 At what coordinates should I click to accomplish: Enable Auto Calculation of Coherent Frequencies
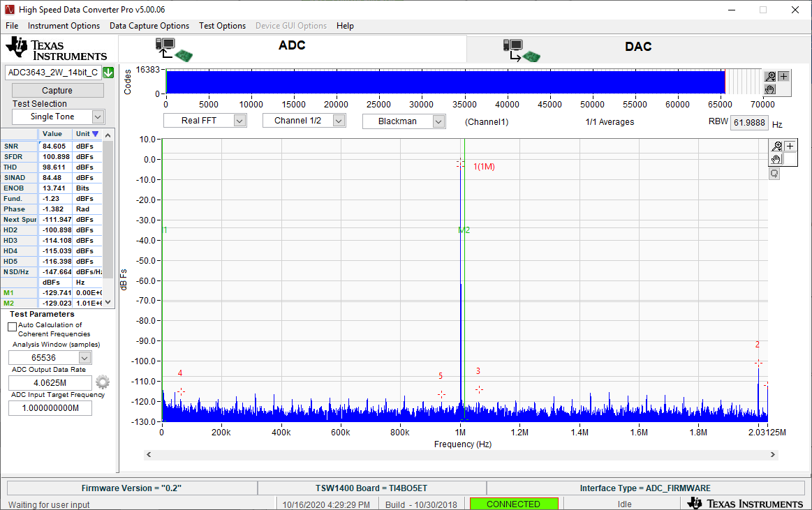[x=12, y=325]
